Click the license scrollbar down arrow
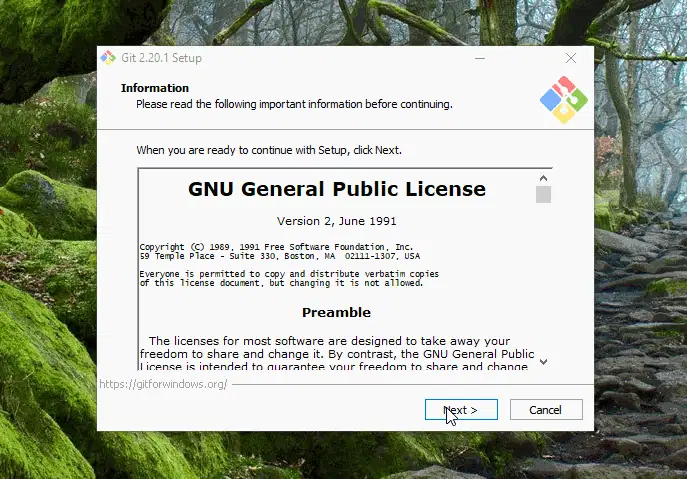Viewport: 687px width, 479px height. coord(543,362)
